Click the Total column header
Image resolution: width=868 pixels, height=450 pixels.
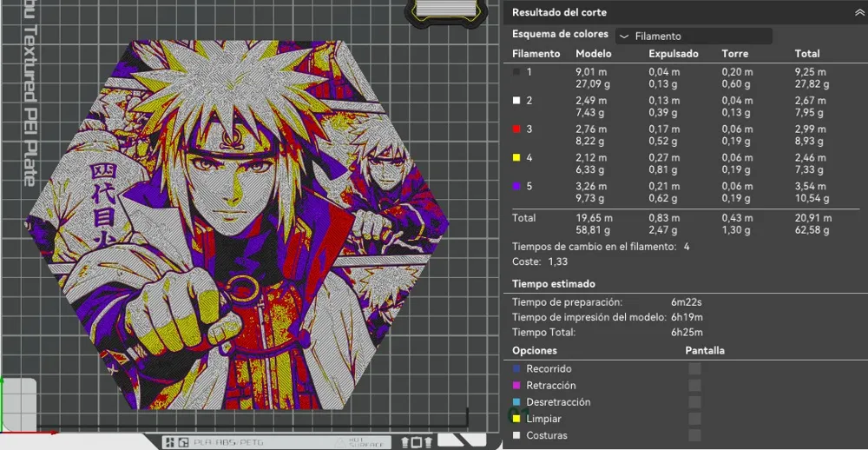point(807,54)
